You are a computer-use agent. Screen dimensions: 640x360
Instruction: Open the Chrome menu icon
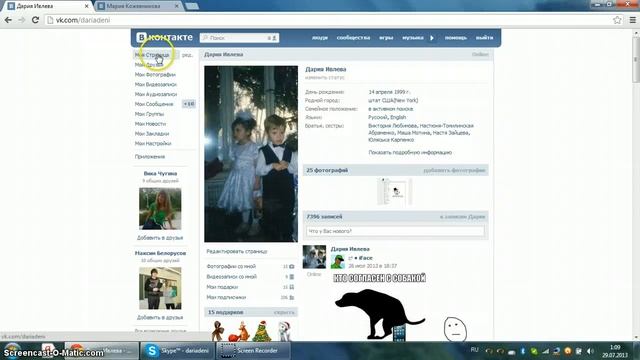pos(633,20)
